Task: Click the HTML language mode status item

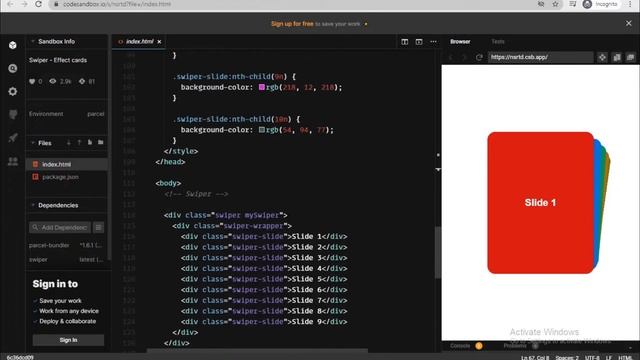Action: click(624, 358)
